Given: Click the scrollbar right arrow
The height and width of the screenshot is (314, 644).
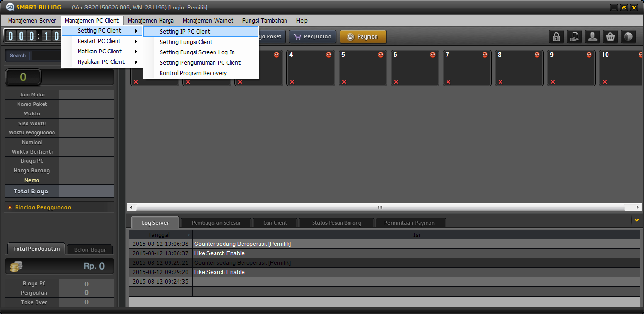Looking at the screenshot, I should 638,207.
